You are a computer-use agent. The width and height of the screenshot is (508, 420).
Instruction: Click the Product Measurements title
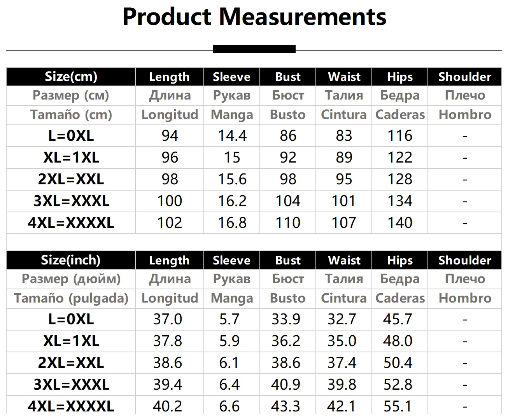[x=254, y=17]
